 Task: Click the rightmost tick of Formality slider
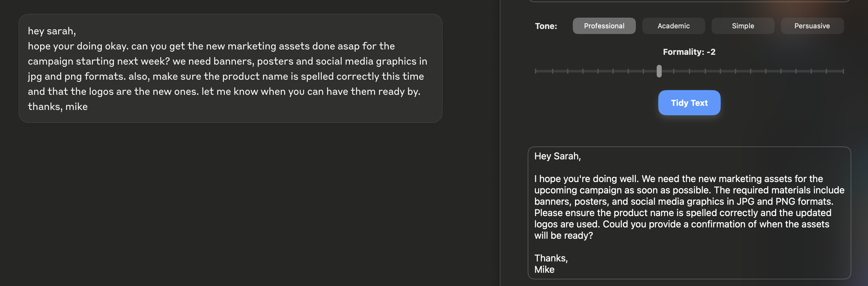pos(843,71)
